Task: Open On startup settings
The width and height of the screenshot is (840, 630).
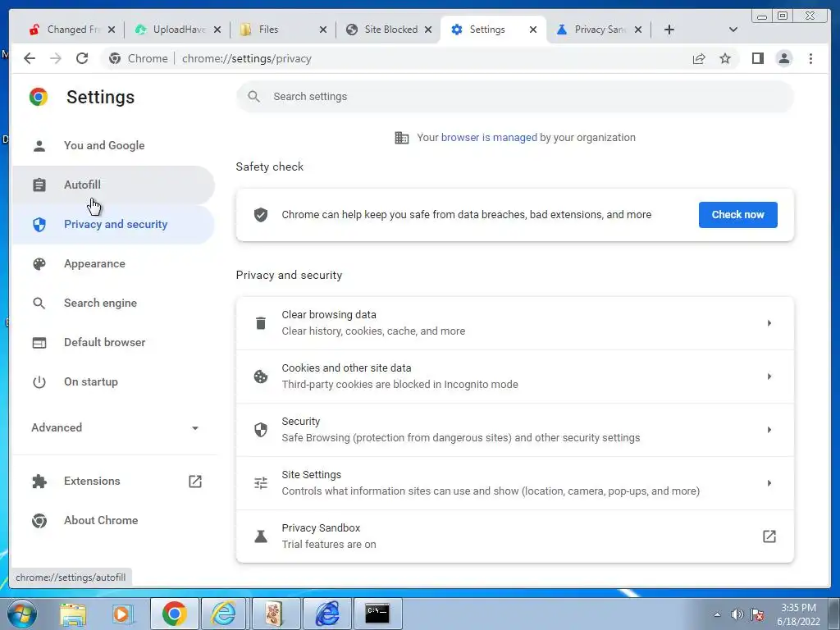Action: [112, 382]
